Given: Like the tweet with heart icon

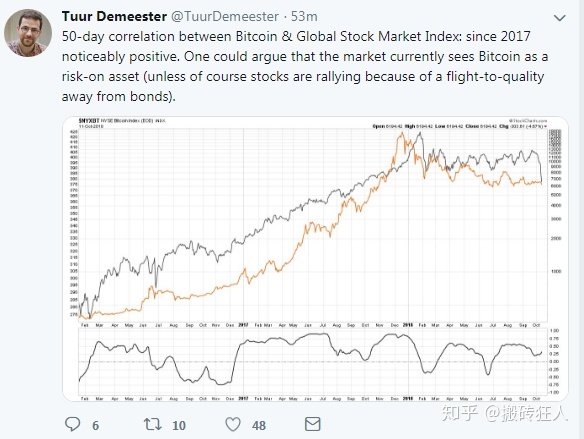Looking at the screenshot, I should click(x=233, y=424).
